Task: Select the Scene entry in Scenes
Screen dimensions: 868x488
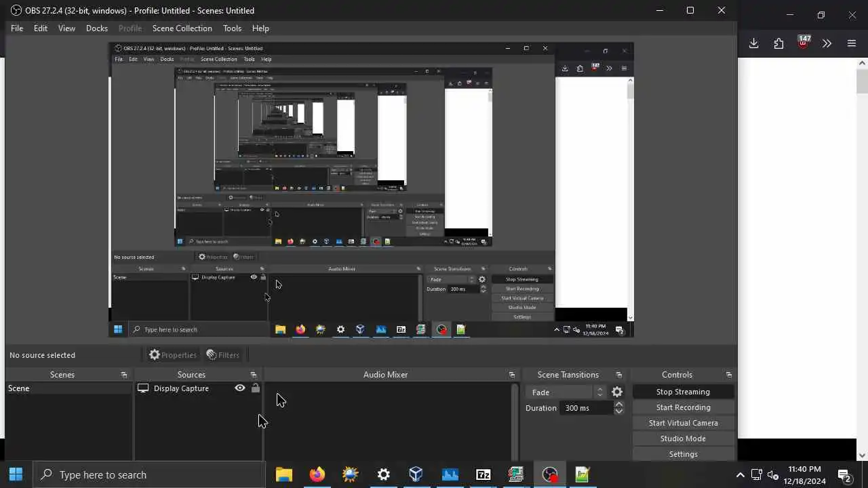Action: (x=68, y=388)
